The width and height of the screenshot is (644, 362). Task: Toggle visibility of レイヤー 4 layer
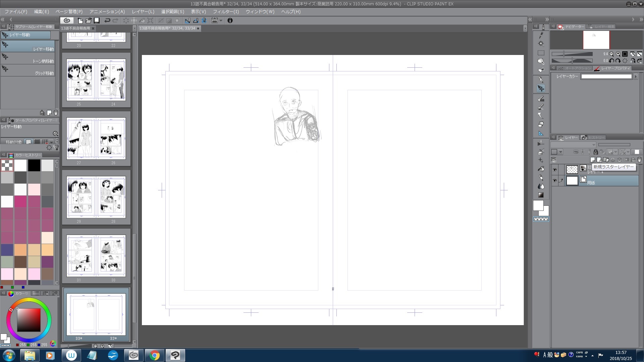point(554,170)
